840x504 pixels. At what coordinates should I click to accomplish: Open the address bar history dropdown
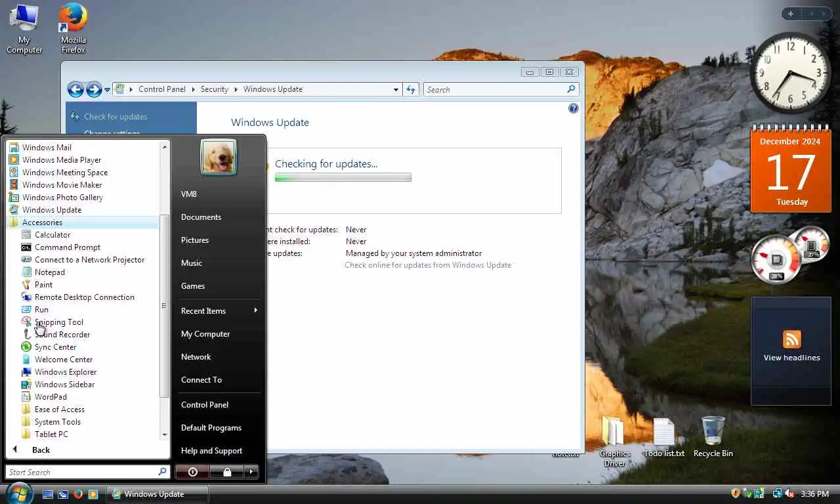pyautogui.click(x=396, y=89)
